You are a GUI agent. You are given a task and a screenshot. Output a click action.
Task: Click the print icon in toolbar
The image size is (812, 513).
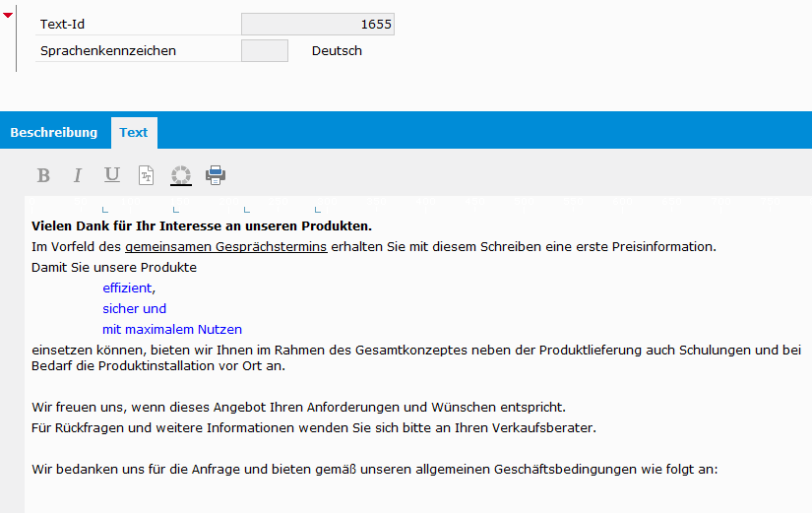(216, 175)
